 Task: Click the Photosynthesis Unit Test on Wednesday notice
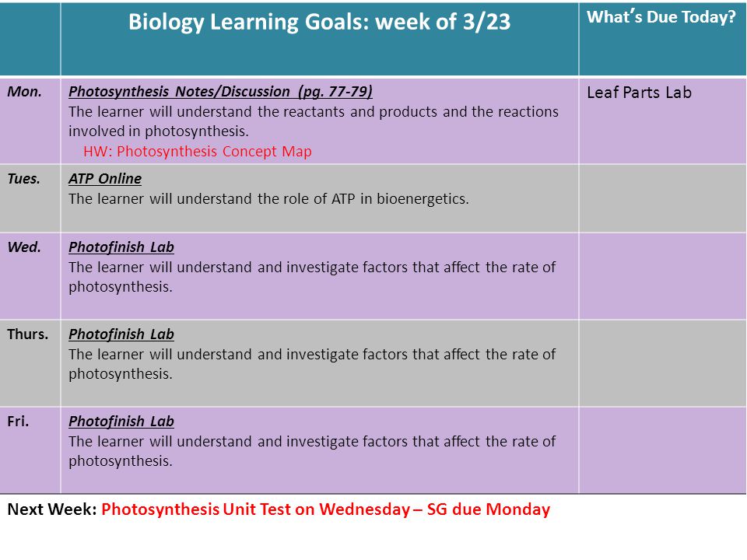click(256, 509)
